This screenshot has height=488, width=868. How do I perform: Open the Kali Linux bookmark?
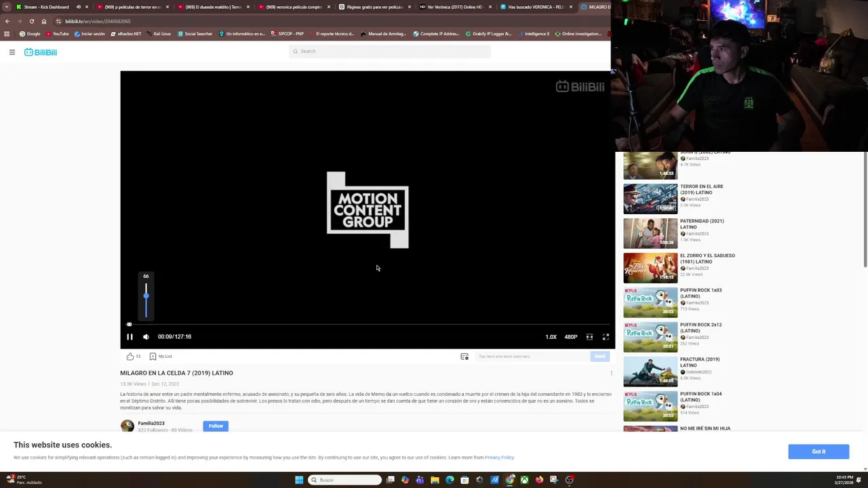(158, 34)
